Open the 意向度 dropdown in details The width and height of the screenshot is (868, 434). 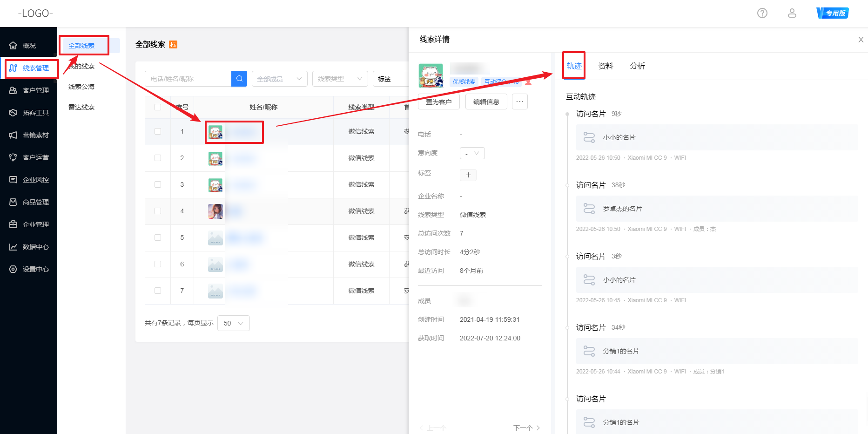click(x=472, y=153)
